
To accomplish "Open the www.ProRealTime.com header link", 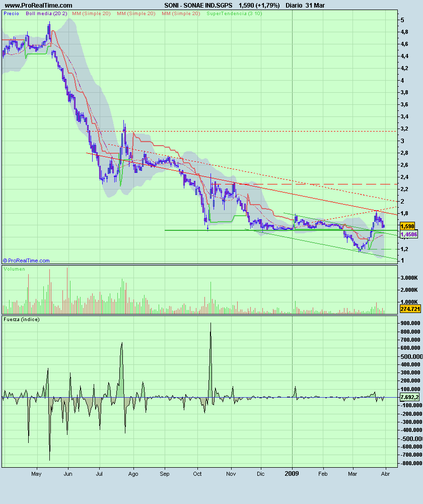I will 38,6.
